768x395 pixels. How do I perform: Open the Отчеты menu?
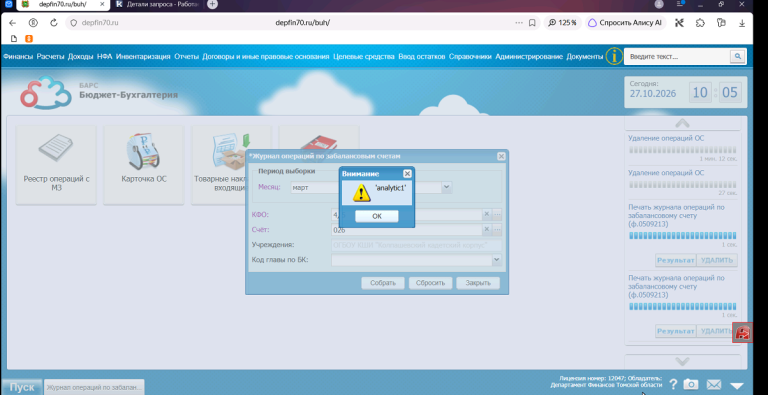click(186, 56)
